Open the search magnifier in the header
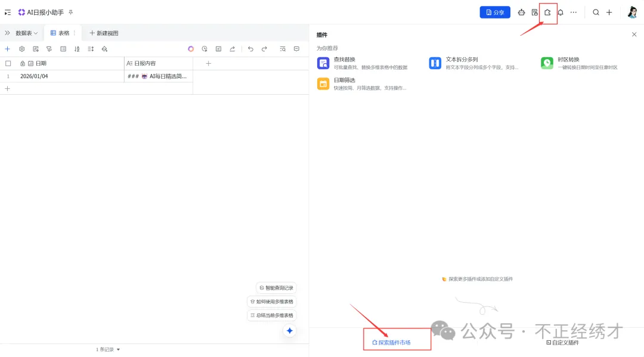The width and height of the screenshot is (644, 357). coord(596,13)
